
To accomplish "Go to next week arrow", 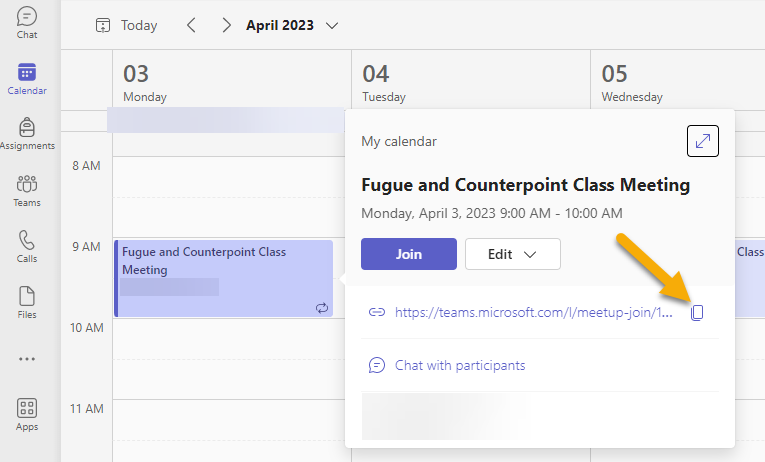I will point(226,25).
